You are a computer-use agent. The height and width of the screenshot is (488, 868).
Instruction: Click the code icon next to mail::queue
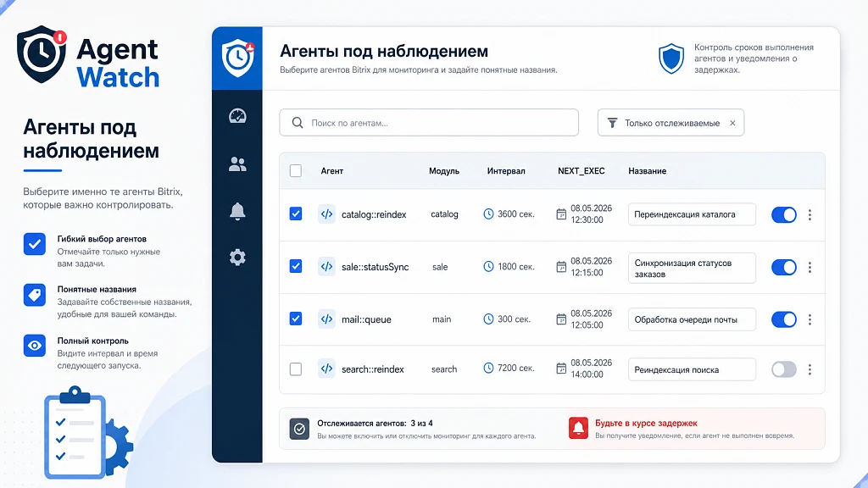pos(326,319)
